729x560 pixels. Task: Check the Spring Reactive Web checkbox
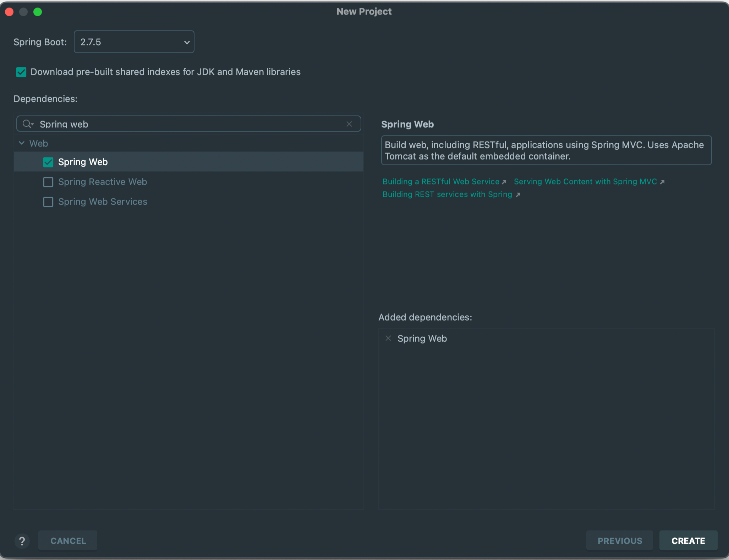pyautogui.click(x=48, y=182)
